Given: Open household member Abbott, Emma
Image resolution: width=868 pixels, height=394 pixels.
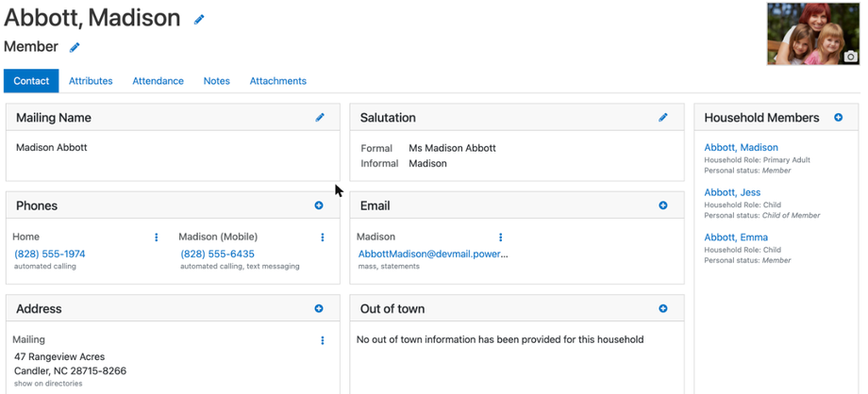Looking at the screenshot, I should [736, 237].
